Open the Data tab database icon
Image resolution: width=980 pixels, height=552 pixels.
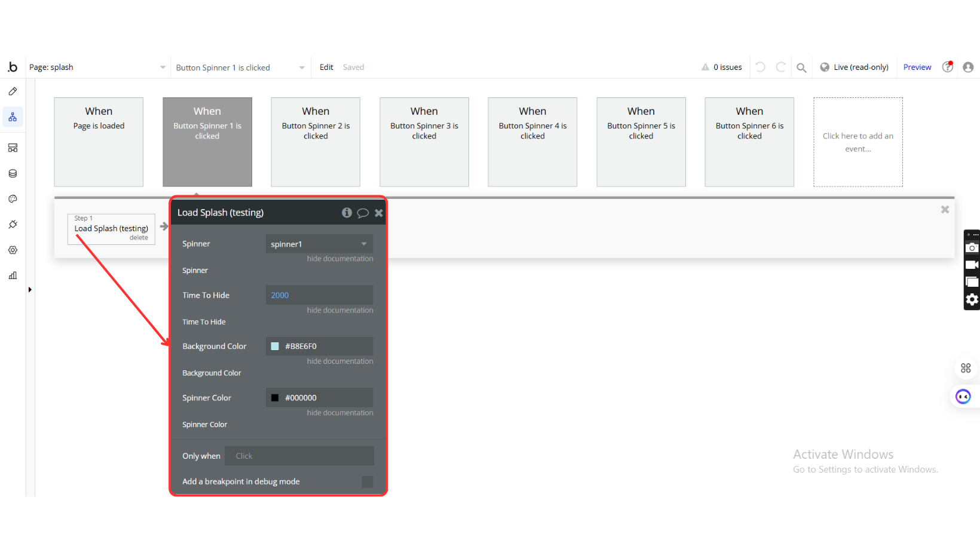click(x=13, y=173)
